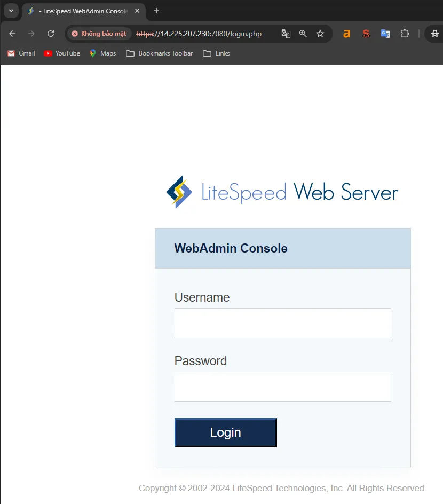Focus the Username input field
Viewport: 443px width, 504px height.
[283, 324]
